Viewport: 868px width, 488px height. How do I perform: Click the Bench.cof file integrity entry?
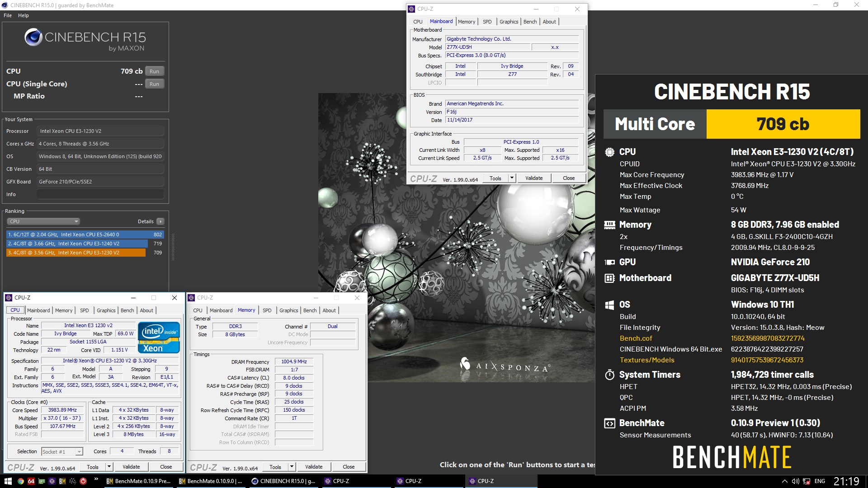636,338
